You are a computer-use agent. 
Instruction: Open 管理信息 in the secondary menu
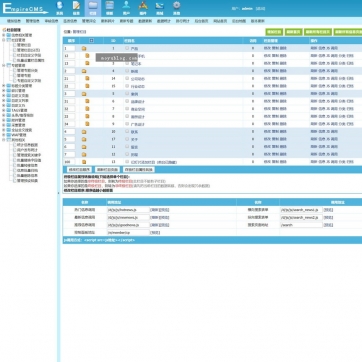(x=33, y=21)
